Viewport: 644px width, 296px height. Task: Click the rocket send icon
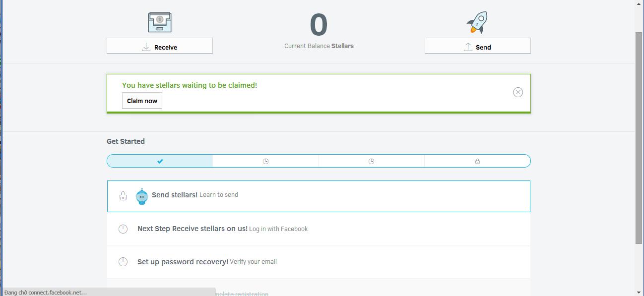coord(477,22)
